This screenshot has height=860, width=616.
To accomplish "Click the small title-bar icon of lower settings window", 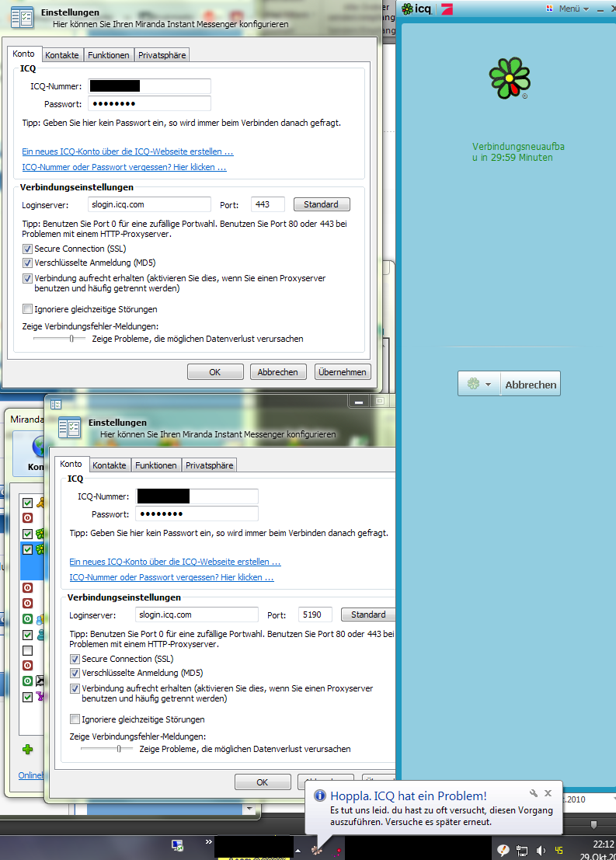I will [x=56, y=404].
